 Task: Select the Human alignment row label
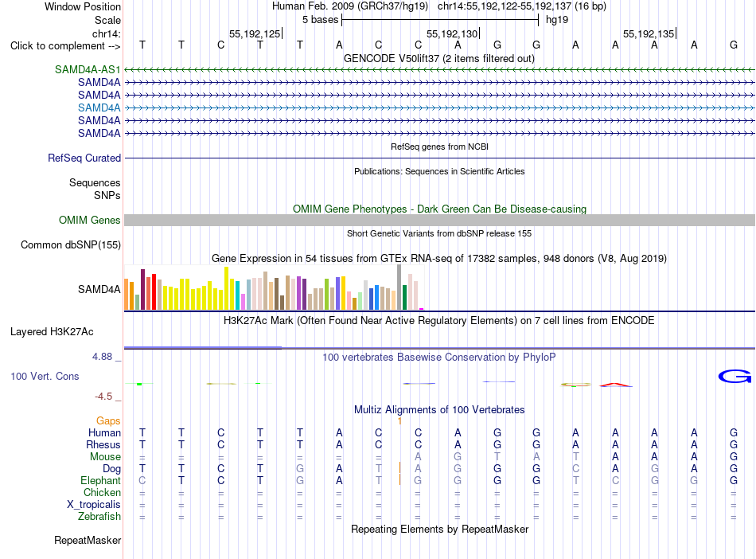(104, 432)
